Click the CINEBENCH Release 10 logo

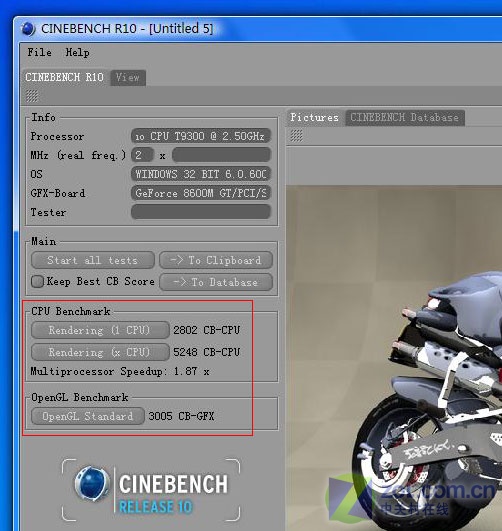[x=151, y=490]
